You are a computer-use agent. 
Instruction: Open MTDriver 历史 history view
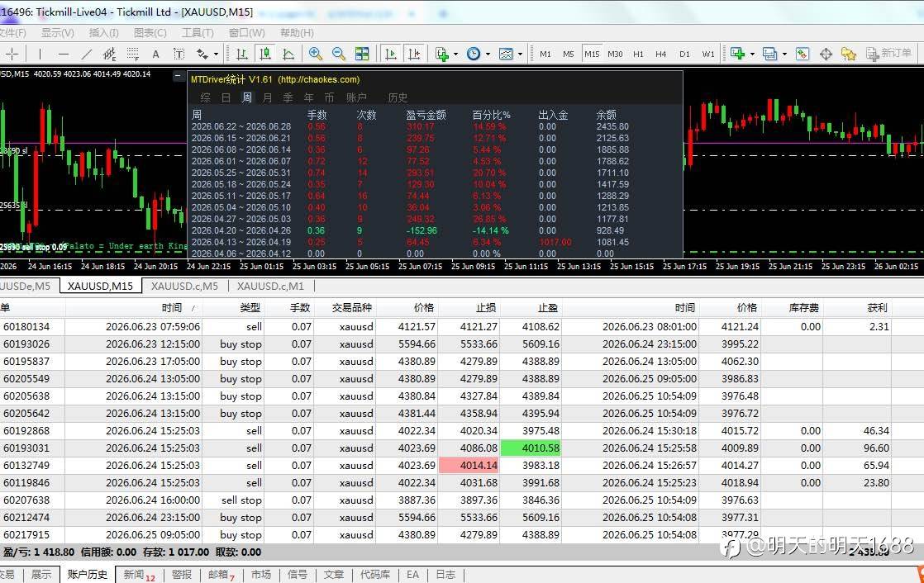[398, 97]
